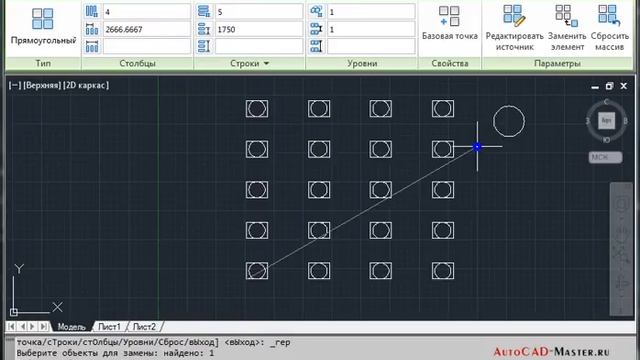Switch to the Лист2 layout tab
This screenshot has width=640, height=360.
(144, 327)
